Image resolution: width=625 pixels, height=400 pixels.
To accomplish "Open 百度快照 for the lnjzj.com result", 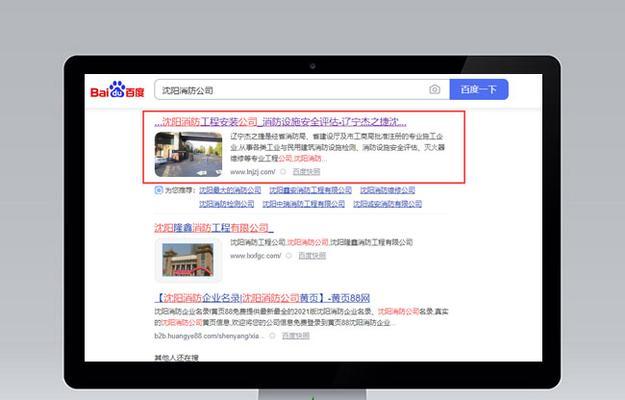I will [306, 172].
